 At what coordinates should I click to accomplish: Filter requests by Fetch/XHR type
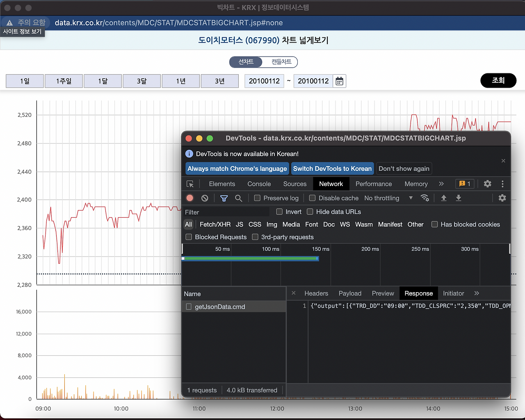pyautogui.click(x=215, y=224)
